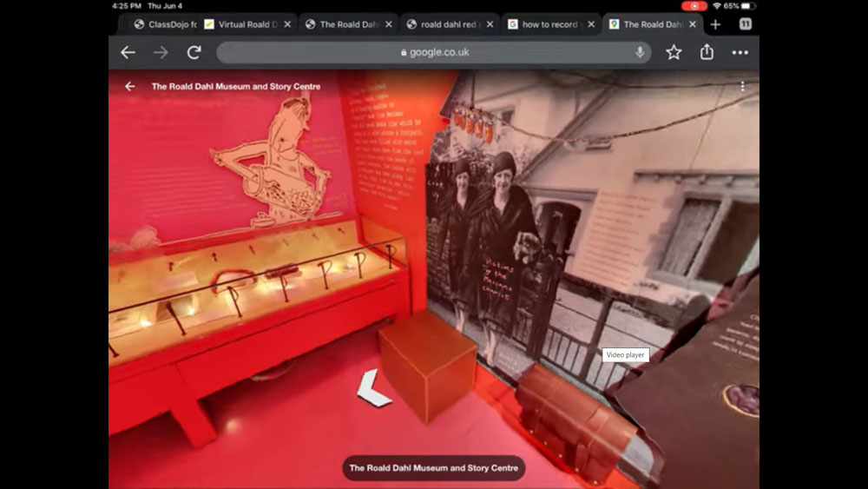Image resolution: width=868 pixels, height=489 pixels.
Task: Reload the page
Action: pyautogui.click(x=194, y=53)
